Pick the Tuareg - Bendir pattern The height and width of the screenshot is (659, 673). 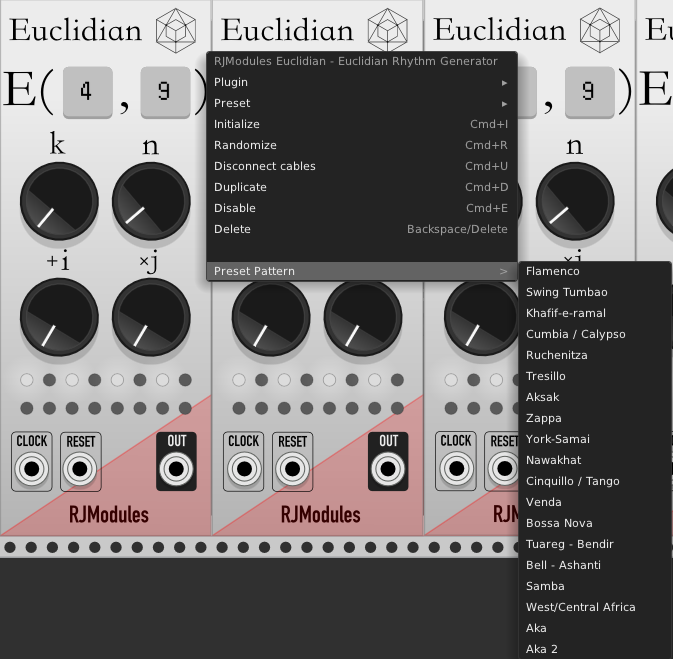point(595,545)
